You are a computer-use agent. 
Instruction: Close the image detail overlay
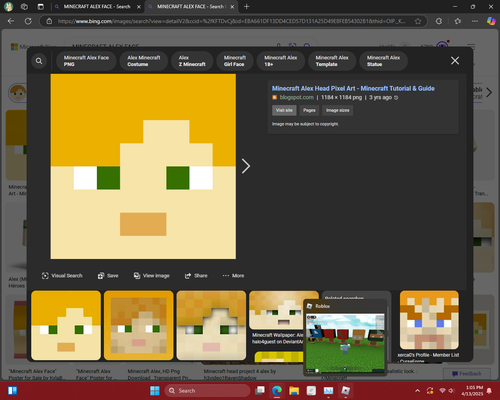(455, 61)
